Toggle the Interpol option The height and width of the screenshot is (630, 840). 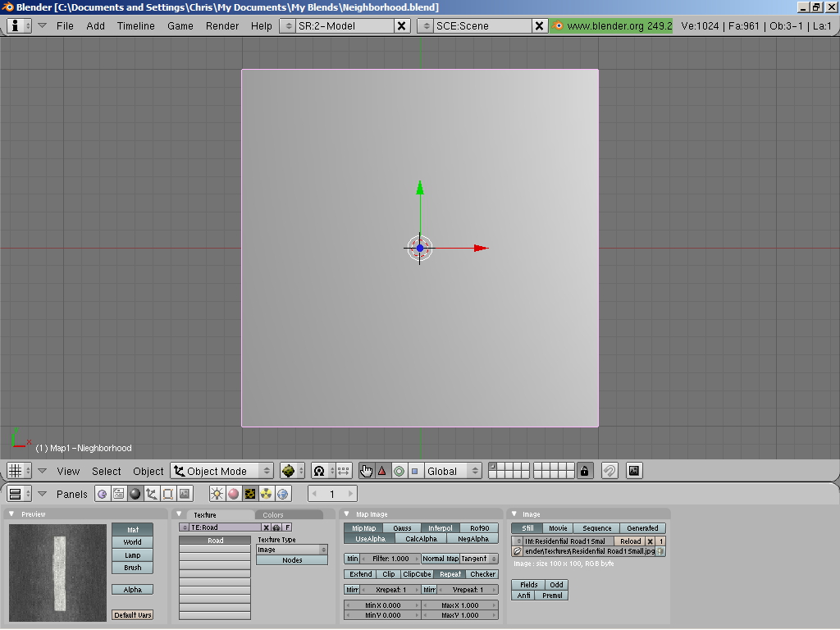point(441,528)
